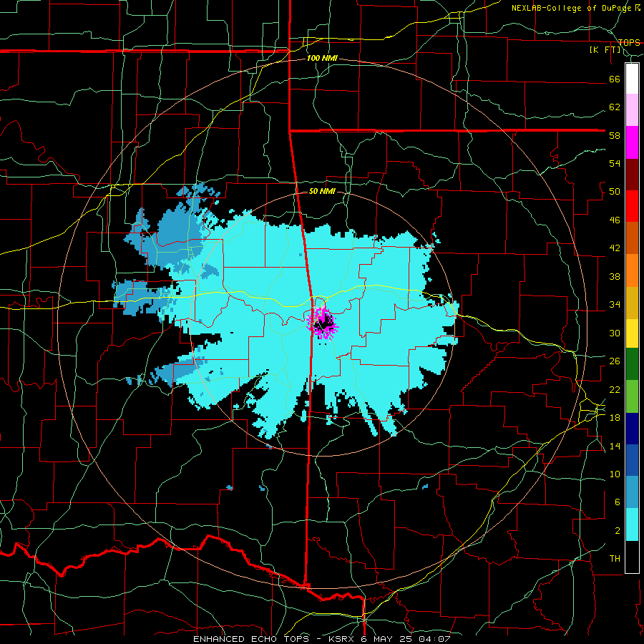
Task: Click the dark green 30 kft legend swatch
Action: (x=632, y=364)
